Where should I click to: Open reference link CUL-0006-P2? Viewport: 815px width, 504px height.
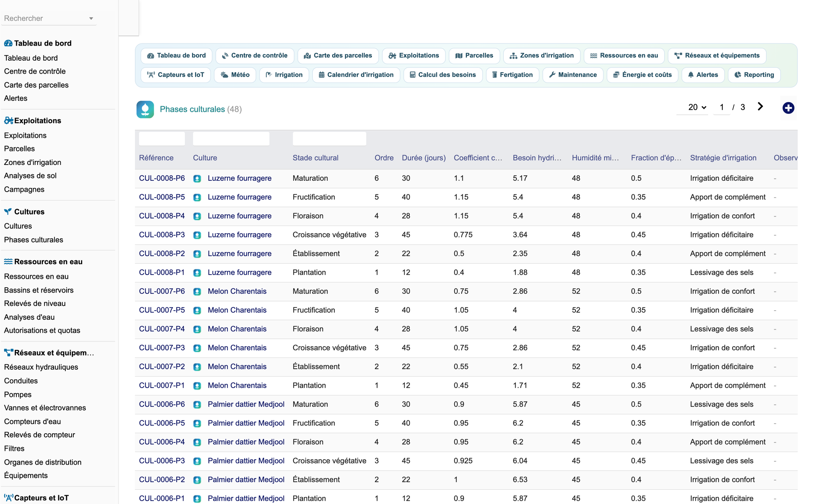[162, 480]
